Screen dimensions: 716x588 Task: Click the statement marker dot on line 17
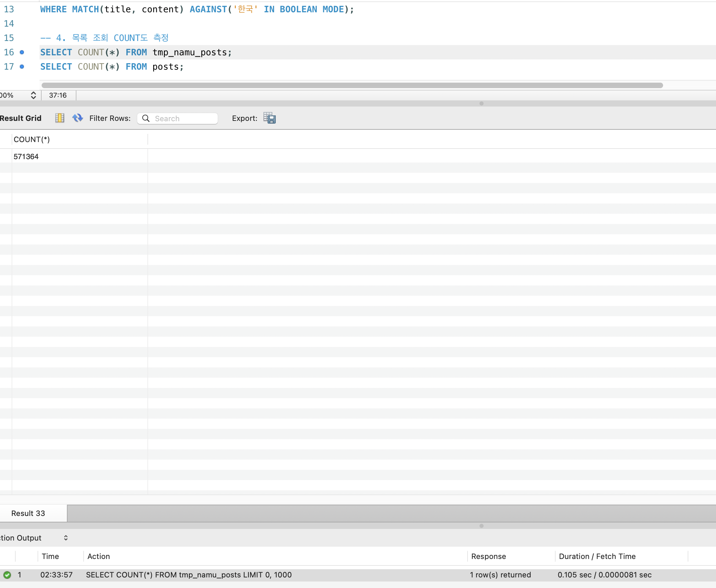pyautogui.click(x=22, y=67)
